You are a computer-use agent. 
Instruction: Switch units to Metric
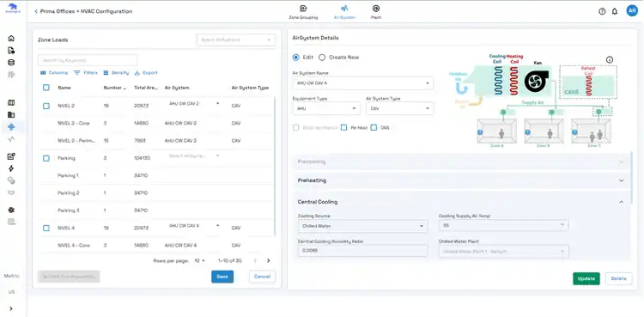(11, 276)
